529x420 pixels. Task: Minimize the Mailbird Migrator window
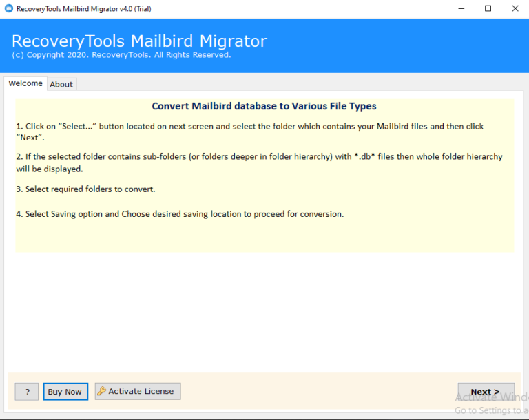pyautogui.click(x=461, y=8)
